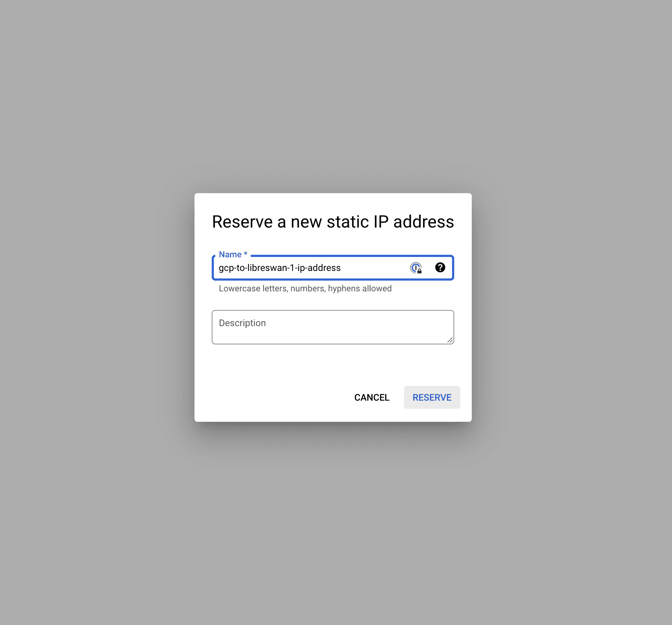
Task: Click the required asterisk beside Name
Action: (246, 254)
